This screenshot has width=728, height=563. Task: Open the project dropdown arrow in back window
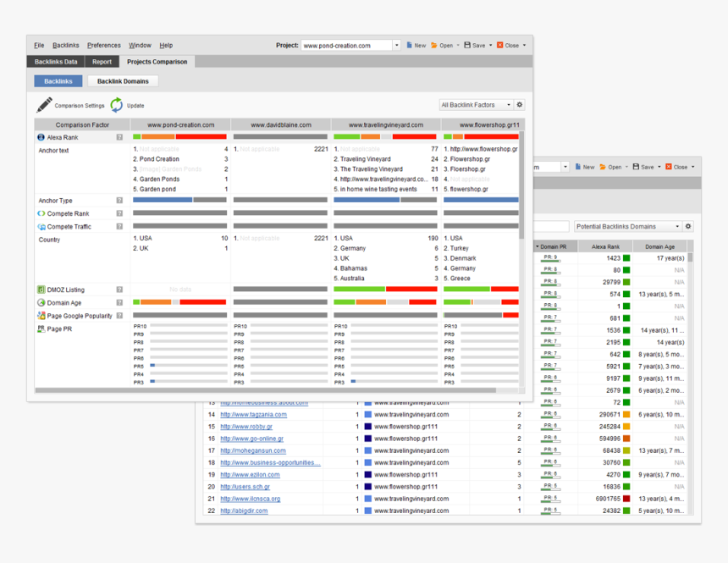click(565, 167)
